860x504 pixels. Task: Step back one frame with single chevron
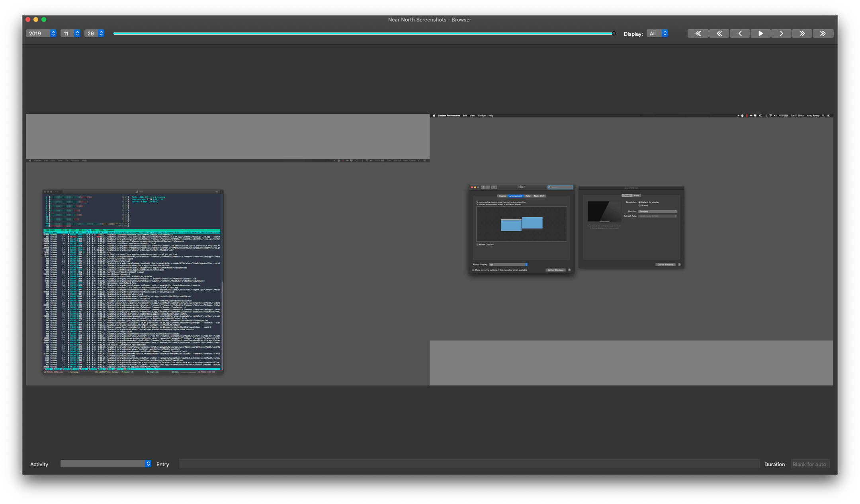tap(740, 33)
